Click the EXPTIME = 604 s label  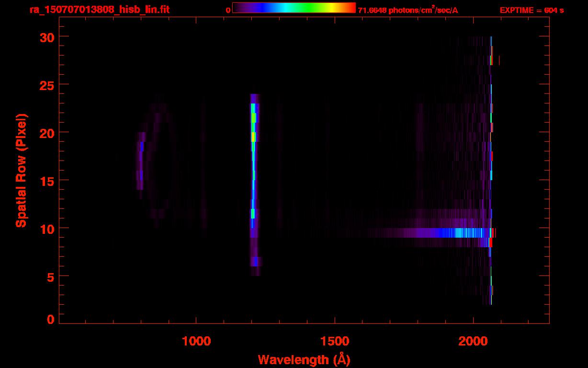(531, 10)
